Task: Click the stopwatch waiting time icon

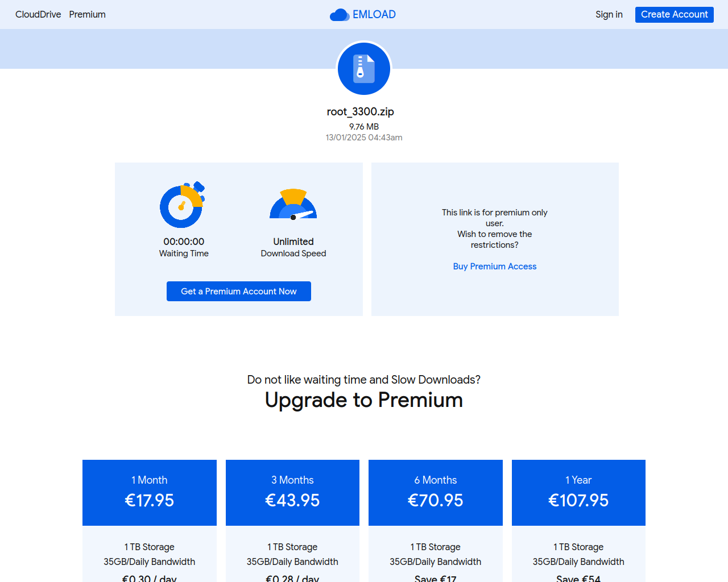Action: [183, 205]
